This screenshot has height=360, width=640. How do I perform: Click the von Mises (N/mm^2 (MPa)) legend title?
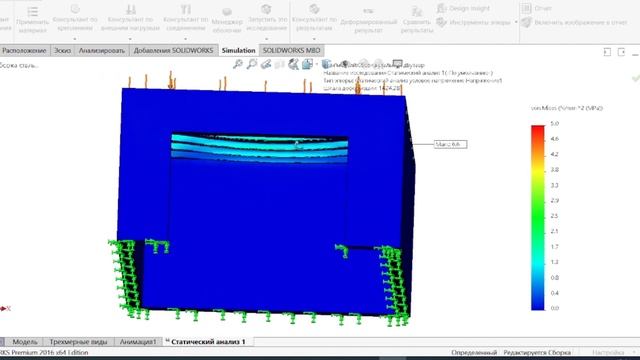[x=567, y=108]
